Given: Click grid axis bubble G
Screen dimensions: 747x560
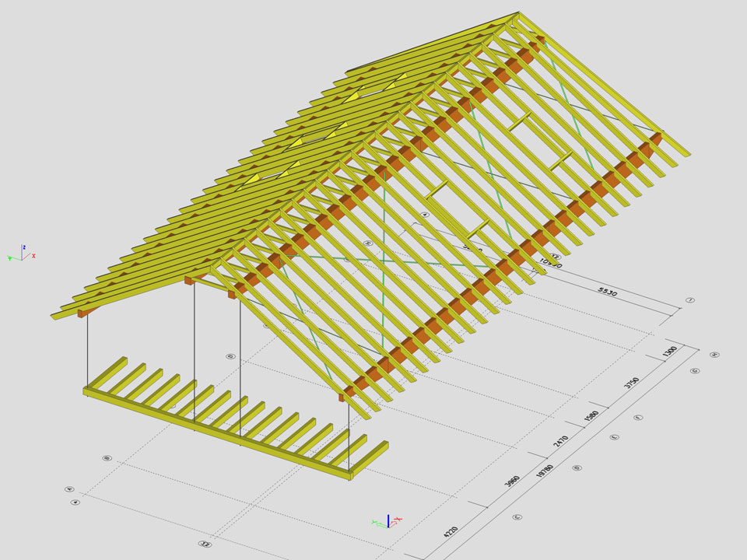Looking at the screenshot, I should click(x=694, y=371).
